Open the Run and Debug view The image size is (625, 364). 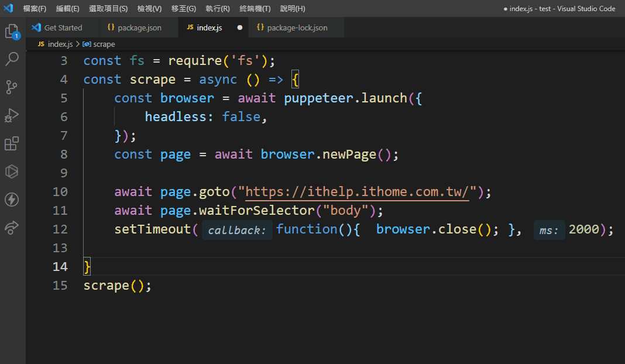pos(12,115)
